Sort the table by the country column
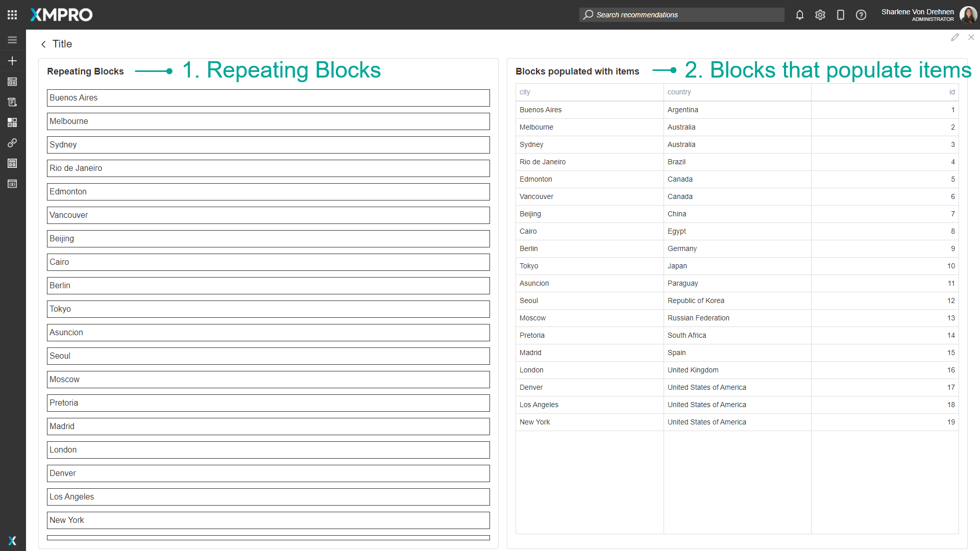Image resolution: width=980 pixels, height=551 pixels. pyautogui.click(x=679, y=92)
